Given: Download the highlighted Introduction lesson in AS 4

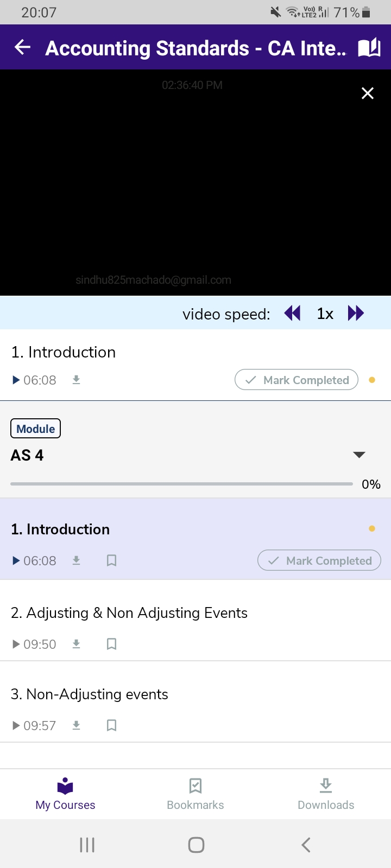Looking at the screenshot, I should pos(77,560).
